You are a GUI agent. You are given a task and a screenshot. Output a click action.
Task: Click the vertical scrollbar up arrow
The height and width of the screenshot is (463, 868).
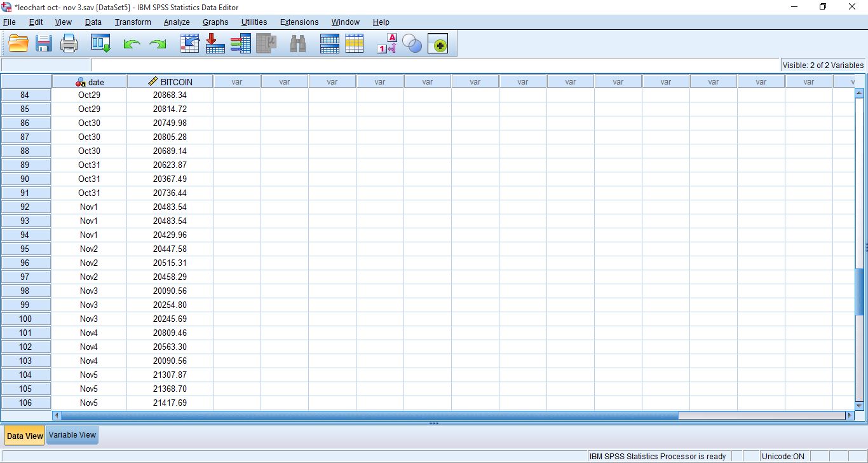(x=859, y=93)
